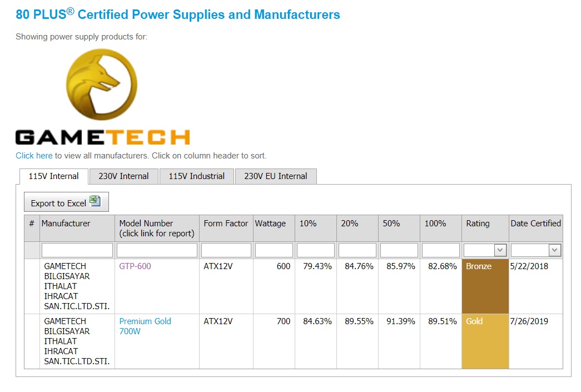Sort by the Form Factor column header
The width and height of the screenshot is (581, 392).
pyautogui.click(x=226, y=224)
